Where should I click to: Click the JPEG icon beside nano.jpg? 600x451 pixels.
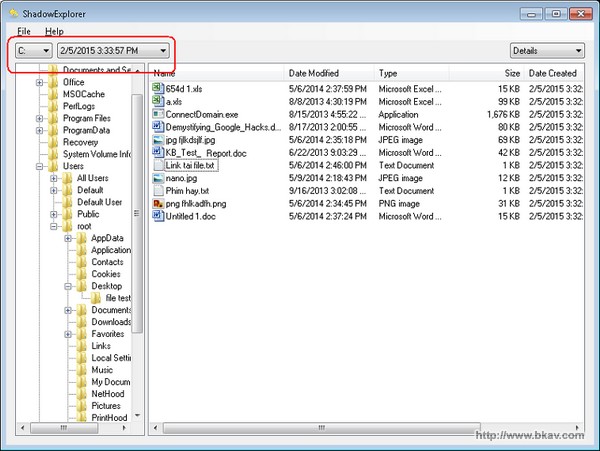coord(158,178)
